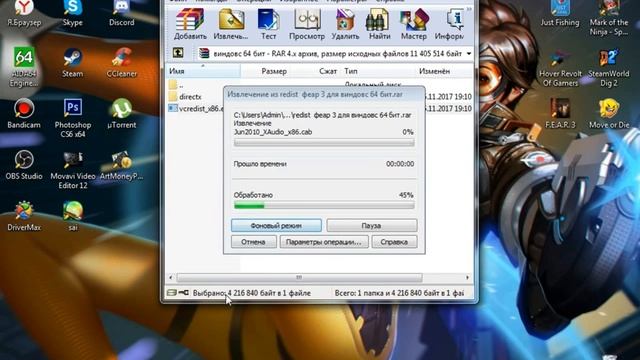
Task: Open sai desktop icon
Action: coord(73,216)
